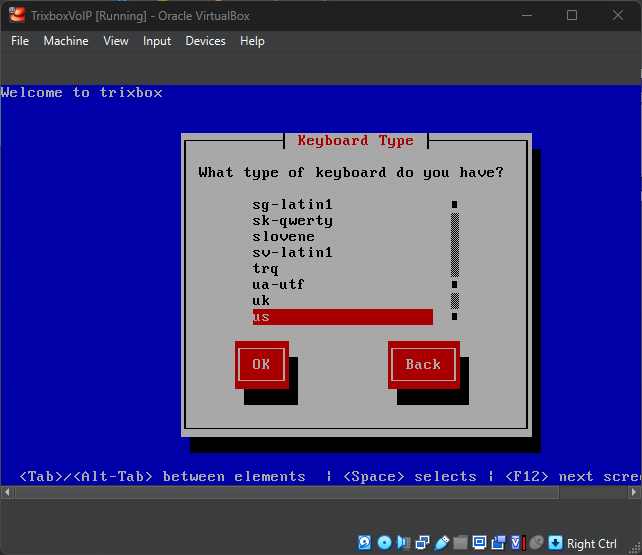
Task: Open the Input menu
Action: coord(157,41)
